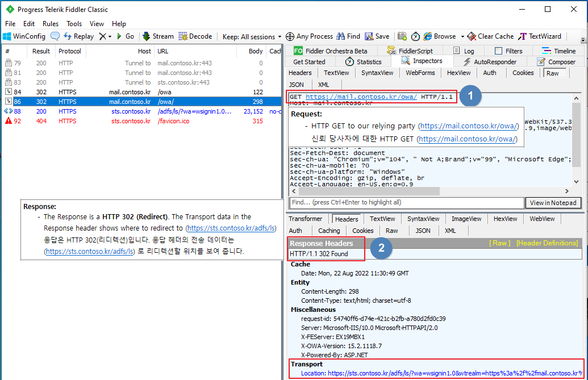Viewport: 588px width, 380px height.
Task: Open the Get Started tab
Action: pos(309,62)
